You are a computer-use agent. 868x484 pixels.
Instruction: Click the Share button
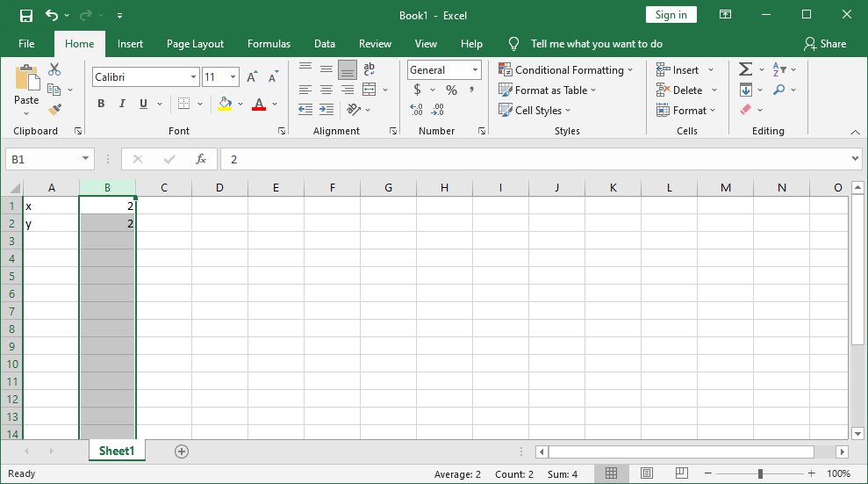825,44
